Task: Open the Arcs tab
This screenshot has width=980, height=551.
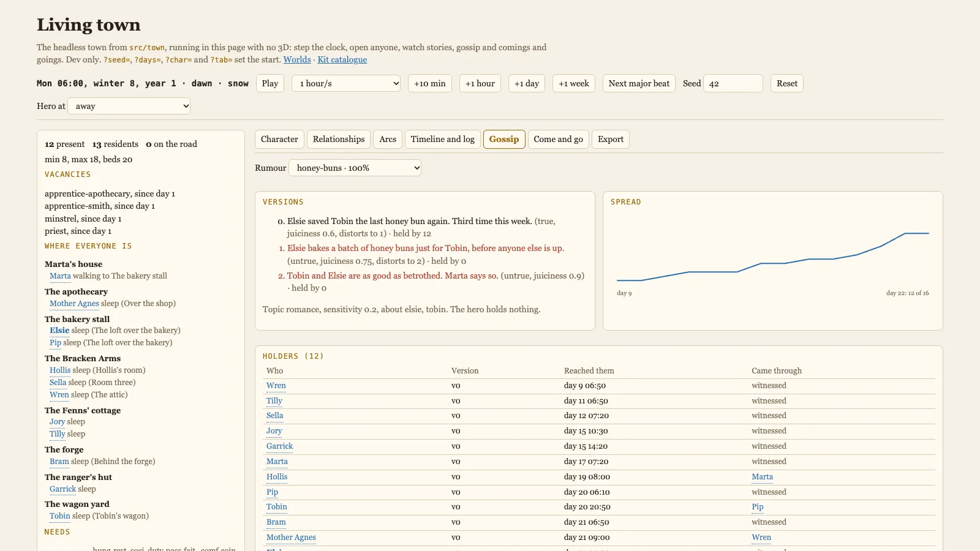Action: [388, 139]
